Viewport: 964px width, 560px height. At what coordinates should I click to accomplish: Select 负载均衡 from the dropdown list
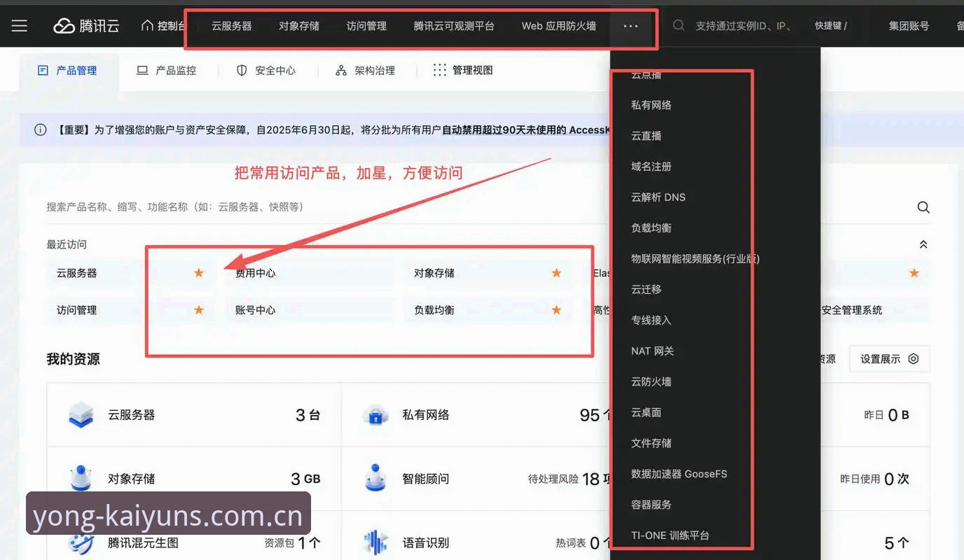(x=652, y=227)
